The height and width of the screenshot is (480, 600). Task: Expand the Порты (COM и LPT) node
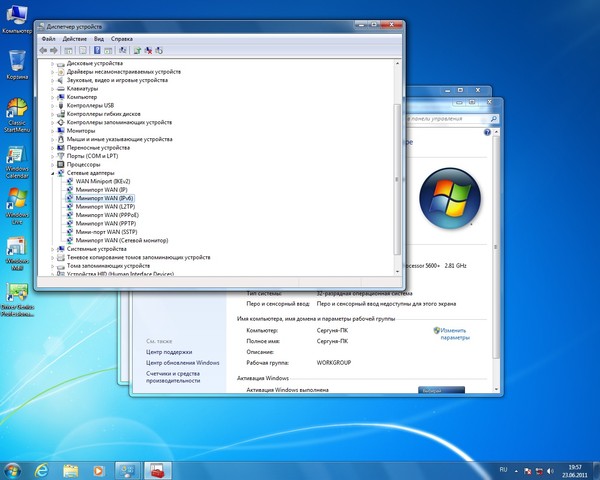coord(53,156)
